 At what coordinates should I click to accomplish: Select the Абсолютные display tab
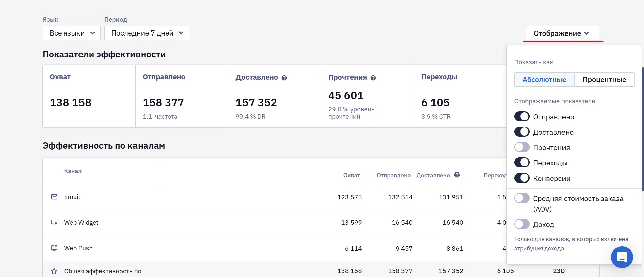[x=544, y=80]
